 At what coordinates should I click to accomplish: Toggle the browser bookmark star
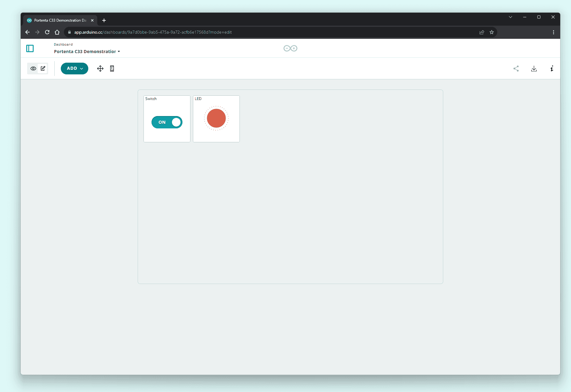[491, 32]
